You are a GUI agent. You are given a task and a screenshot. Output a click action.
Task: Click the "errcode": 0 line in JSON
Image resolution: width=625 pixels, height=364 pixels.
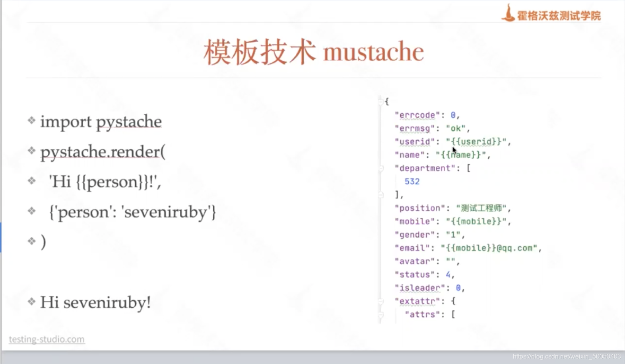coord(427,115)
